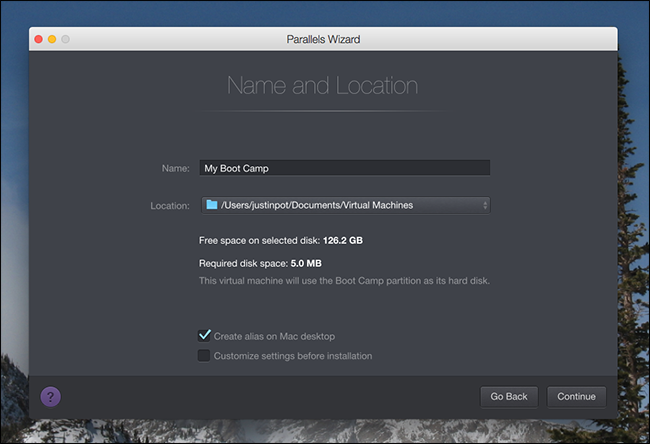Image resolution: width=650 pixels, height=444 pixels.
Task: Uncheck Create alias on Mac desktop
Action: [x=204, y=335]
